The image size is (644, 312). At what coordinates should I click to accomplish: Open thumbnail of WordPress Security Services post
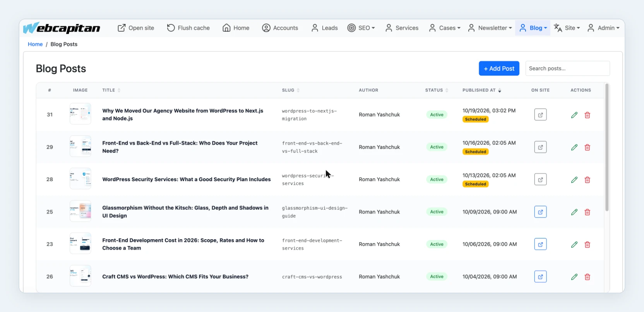click(80, 178)
